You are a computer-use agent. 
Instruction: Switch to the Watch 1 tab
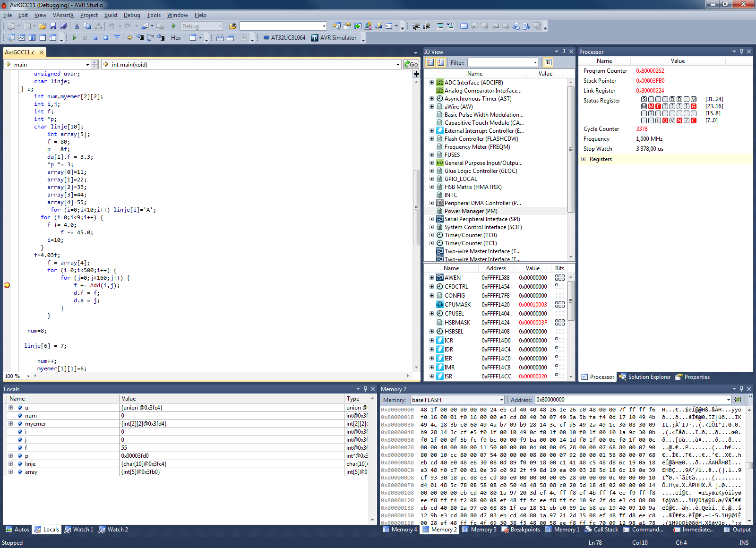79,530
